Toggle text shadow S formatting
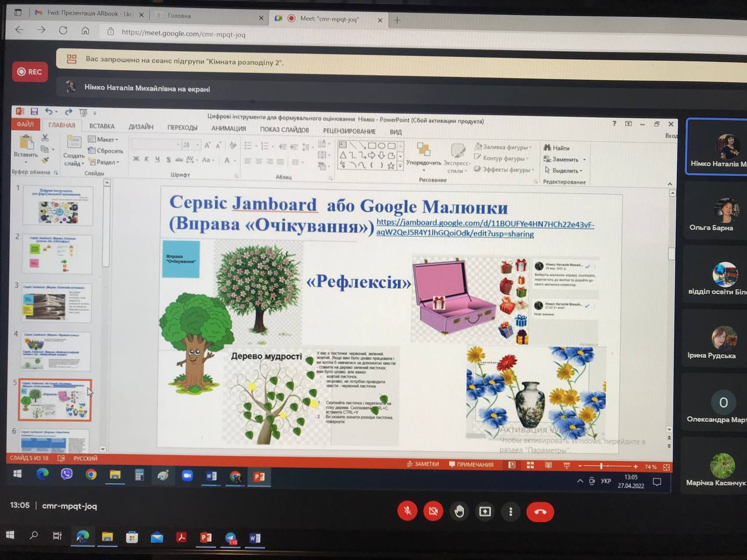 click(168, 159)
